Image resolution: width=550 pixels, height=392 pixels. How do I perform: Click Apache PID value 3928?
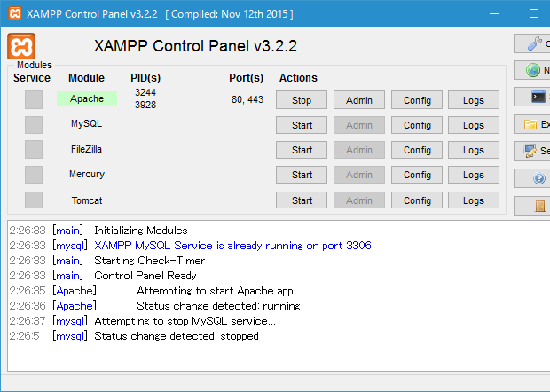coord(145,105)
